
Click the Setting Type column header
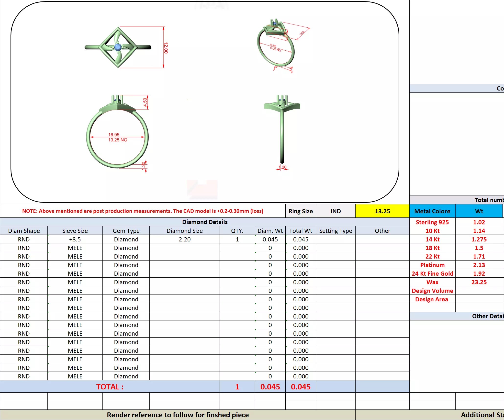coord(336,231)
